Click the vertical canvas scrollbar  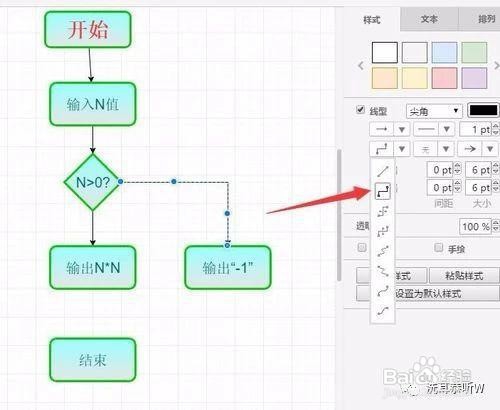pos(339,215)
